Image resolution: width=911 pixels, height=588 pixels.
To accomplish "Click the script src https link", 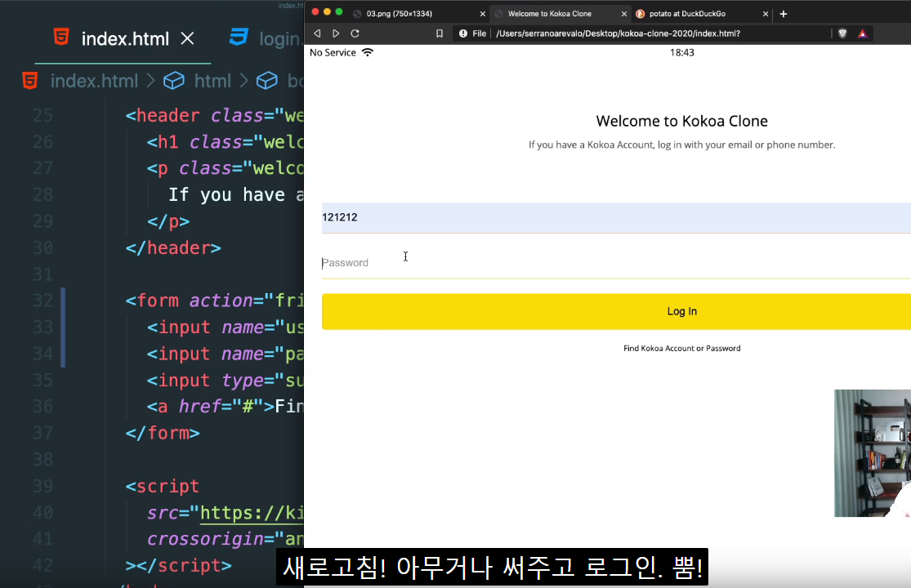I will pyautogui.click(x=252, y=513).
